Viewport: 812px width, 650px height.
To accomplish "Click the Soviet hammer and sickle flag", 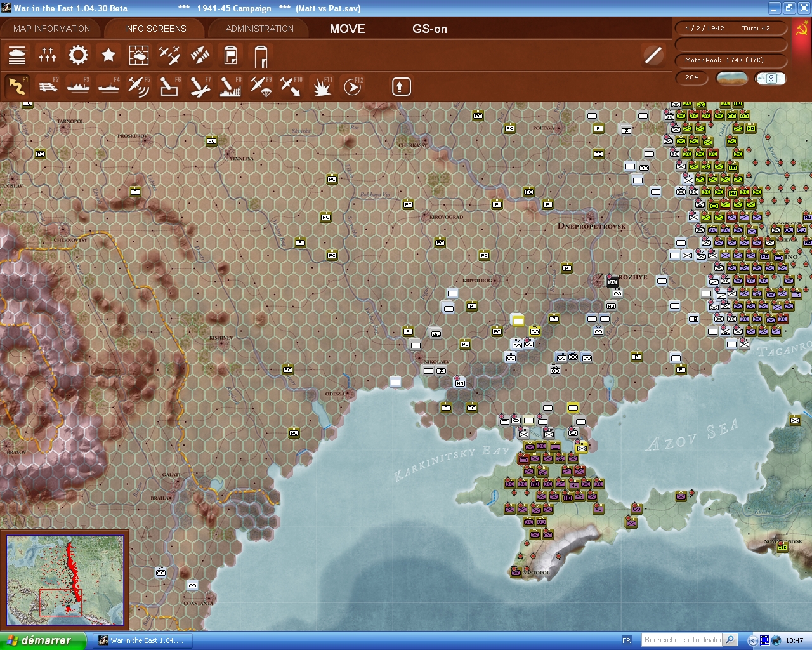I will click(801, 29).
